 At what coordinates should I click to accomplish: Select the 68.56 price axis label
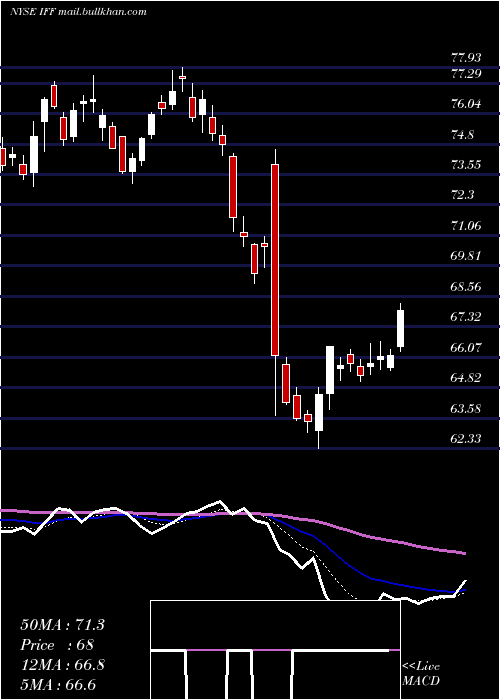pos(466,287)
